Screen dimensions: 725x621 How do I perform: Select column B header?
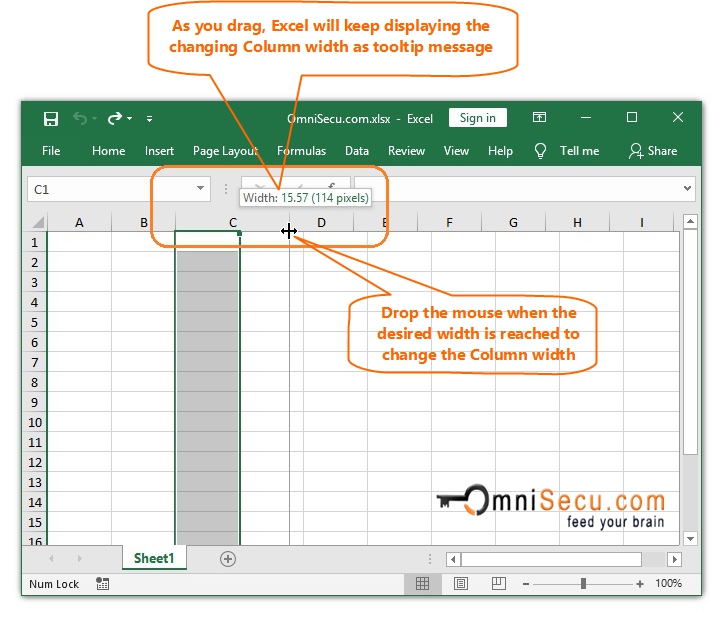click(x=143, y=222)
